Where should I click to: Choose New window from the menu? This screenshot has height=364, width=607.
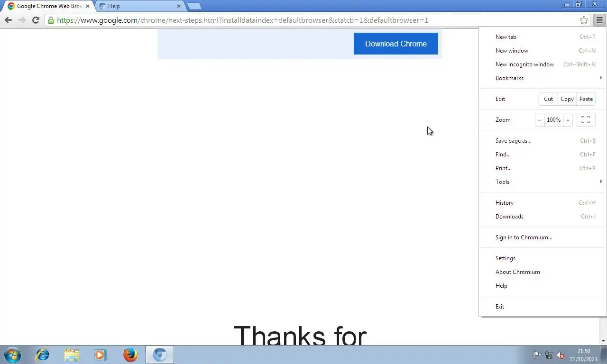(x=543, y=51)
